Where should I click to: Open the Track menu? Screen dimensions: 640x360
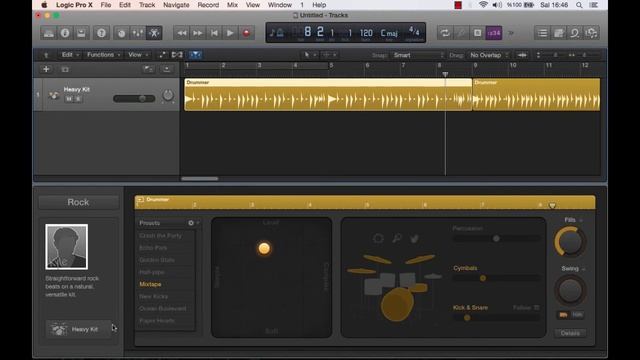pos(147,5)
